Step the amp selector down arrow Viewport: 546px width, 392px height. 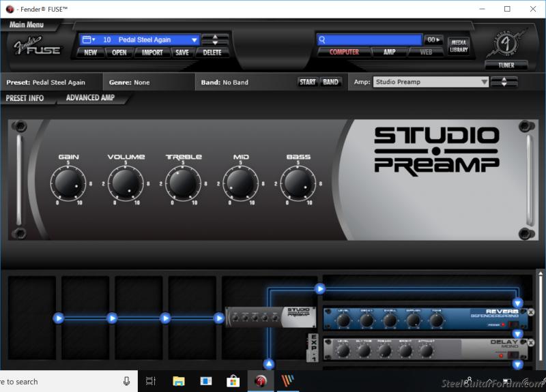point(504,85)
